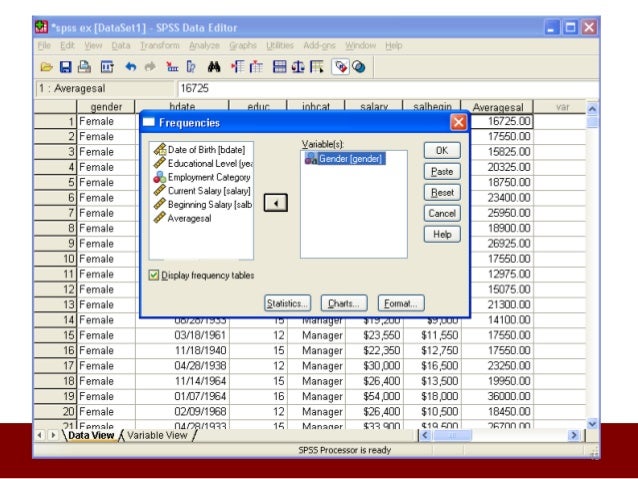Open the Analyze menu
638x479 pixels.
204,45
